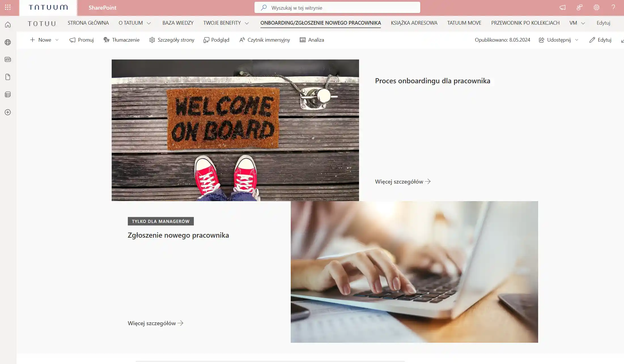
Task: Click the Promuj button
Action: click(82, 40)
